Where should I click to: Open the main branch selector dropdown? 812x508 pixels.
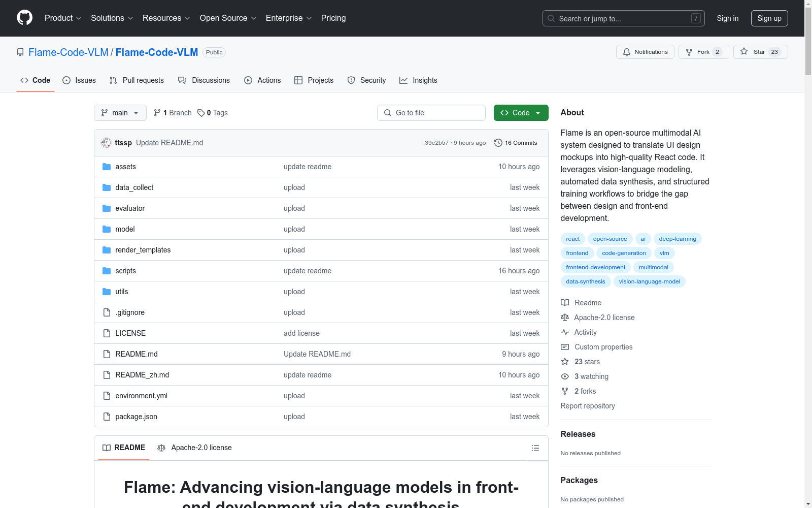point(120,113)
